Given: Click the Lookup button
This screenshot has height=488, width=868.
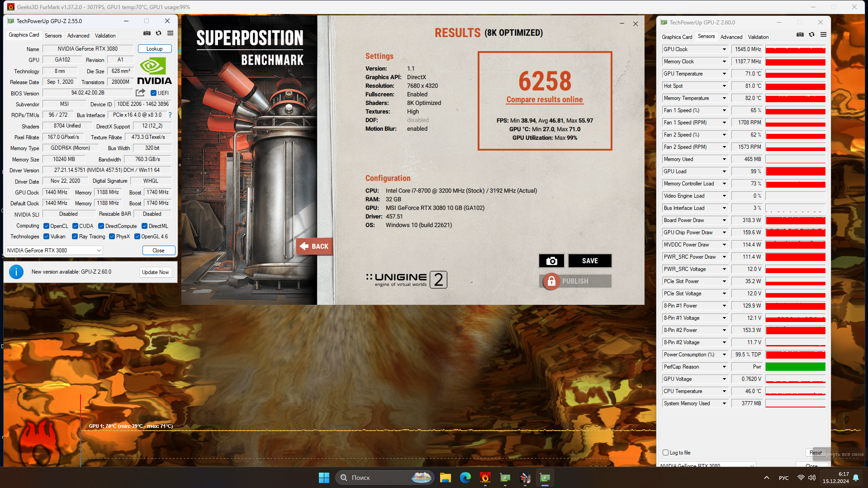Looking at the screenshot, I should point(155,49).
